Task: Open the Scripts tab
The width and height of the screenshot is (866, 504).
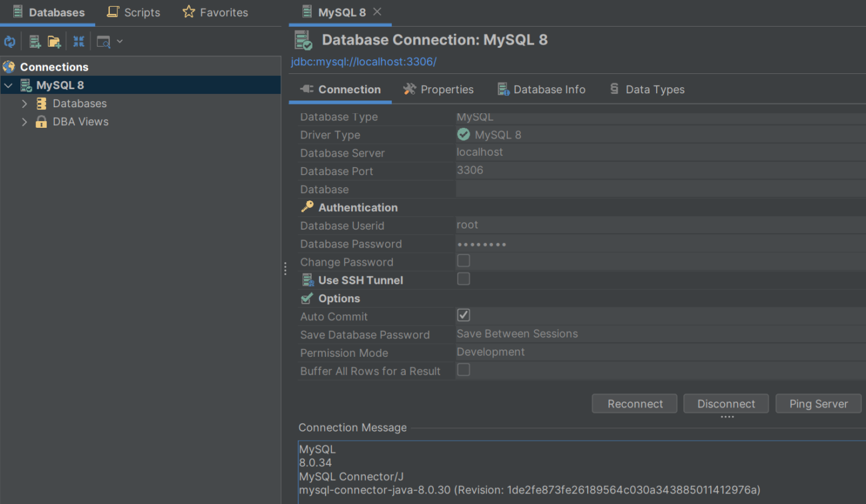Action: 134,13
